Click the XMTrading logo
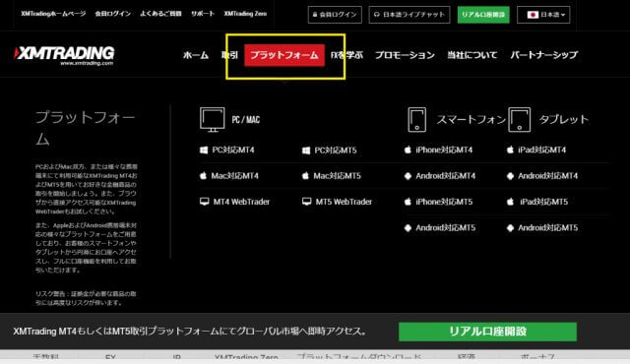The width and height of the screenshot is (630, 364). [x=64, y=56]
